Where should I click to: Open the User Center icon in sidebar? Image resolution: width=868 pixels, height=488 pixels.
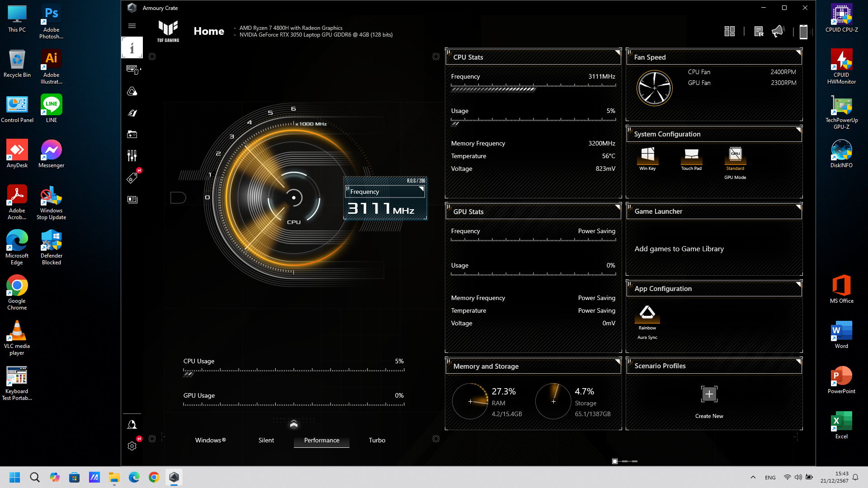pyautogui.click(x=132, y=425)
